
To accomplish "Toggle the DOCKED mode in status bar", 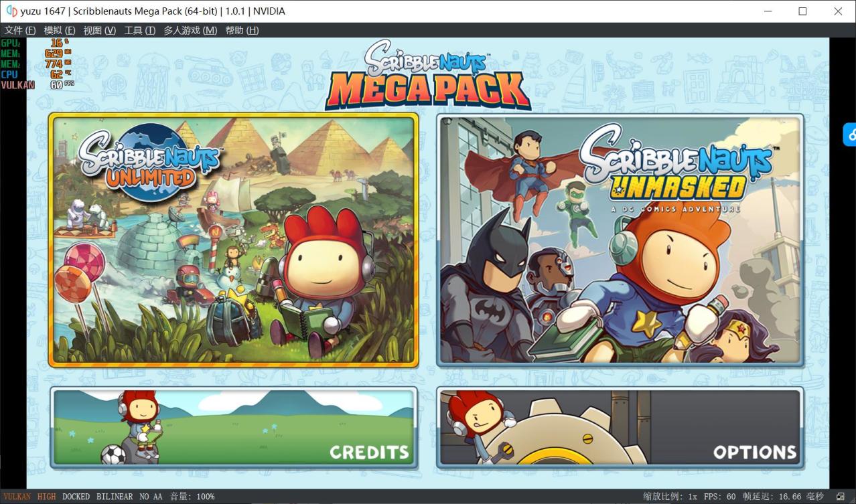I will coord(76,497).
